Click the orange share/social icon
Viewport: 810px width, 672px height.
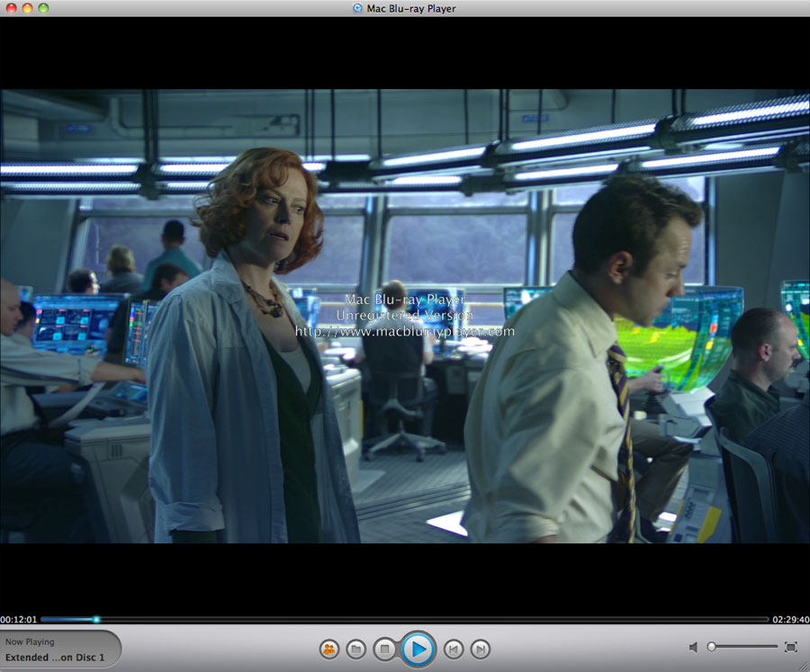[328, 649]
